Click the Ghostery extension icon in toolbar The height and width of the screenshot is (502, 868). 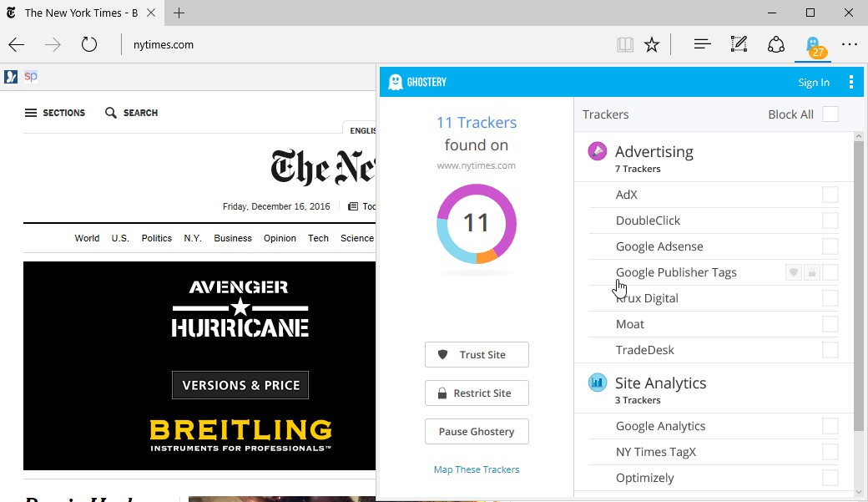pos(812,45)
